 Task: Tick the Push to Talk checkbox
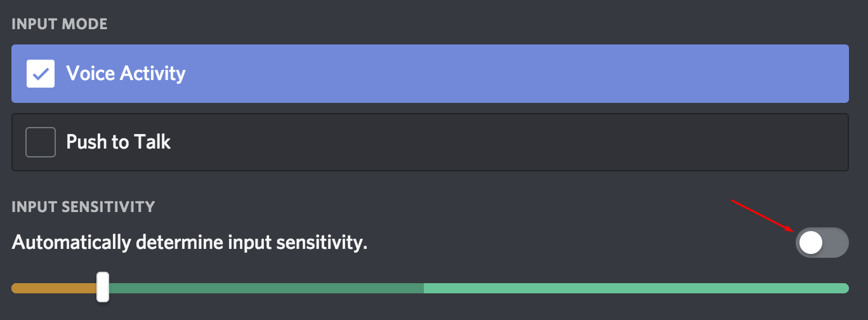click(x=41, y=142)
